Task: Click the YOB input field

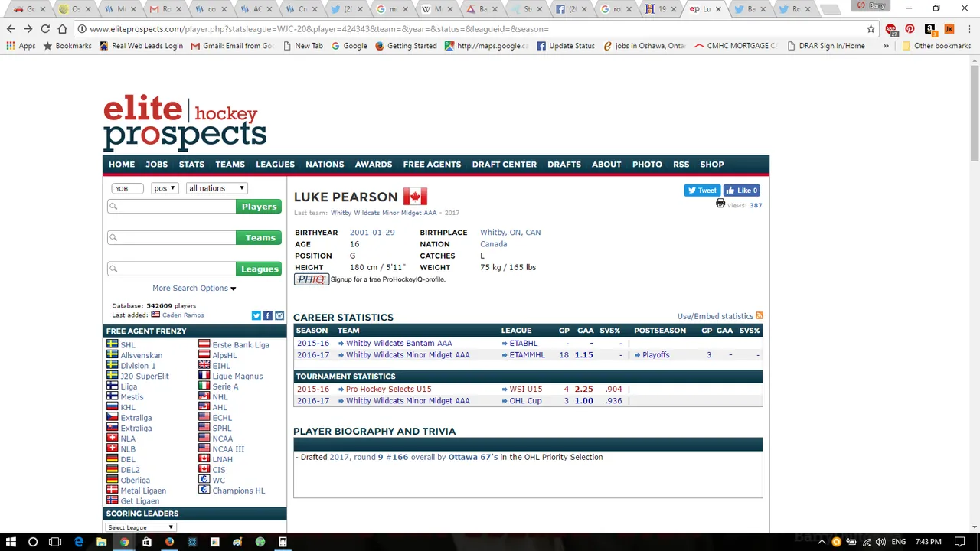Action: (127, 188)
